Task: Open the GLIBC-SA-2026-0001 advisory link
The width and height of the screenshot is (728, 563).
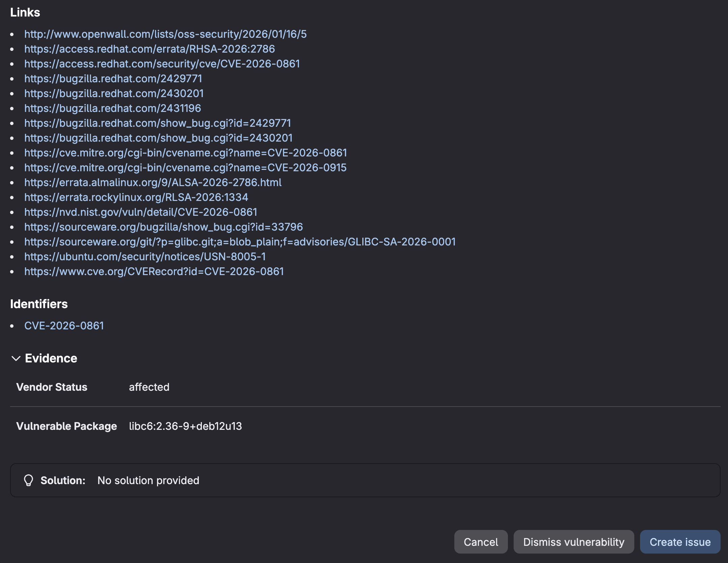Action: [x=240, y=242]
